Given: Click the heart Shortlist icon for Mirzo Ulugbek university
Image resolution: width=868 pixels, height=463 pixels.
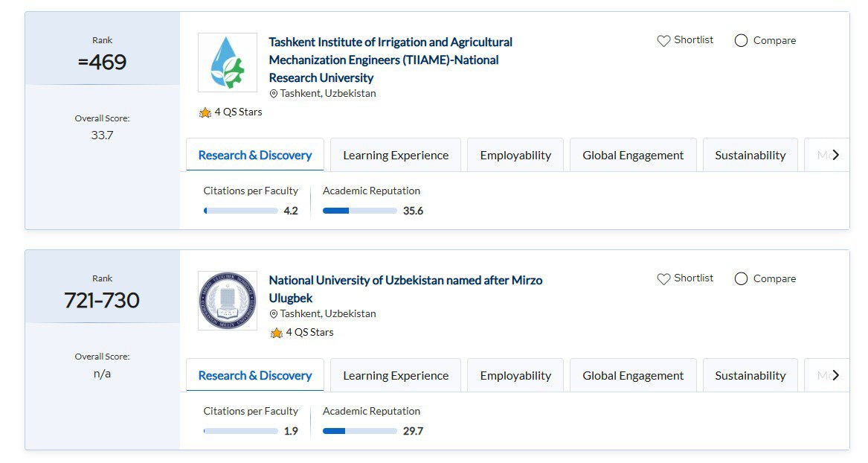Looking at the screenshot, I should pos(663,279).
